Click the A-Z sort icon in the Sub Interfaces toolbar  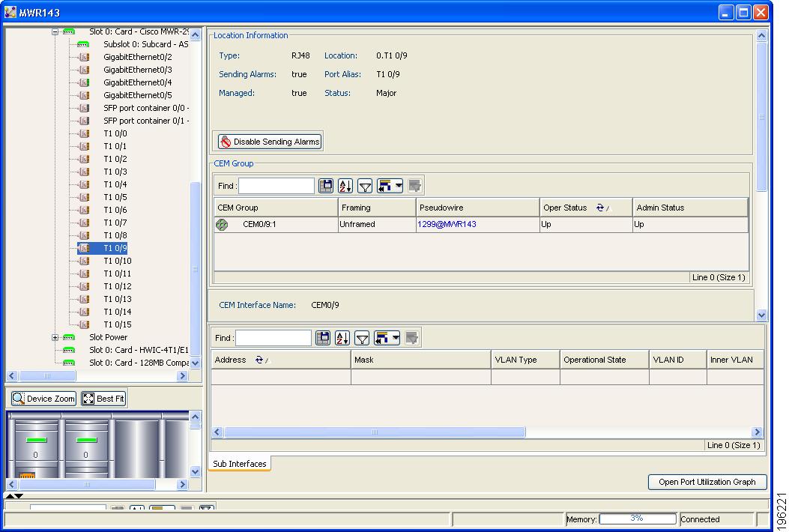[342, 338]
